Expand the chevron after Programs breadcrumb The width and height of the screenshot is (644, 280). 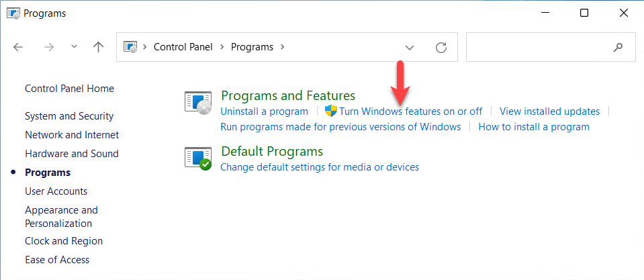[x=283, y=47]
